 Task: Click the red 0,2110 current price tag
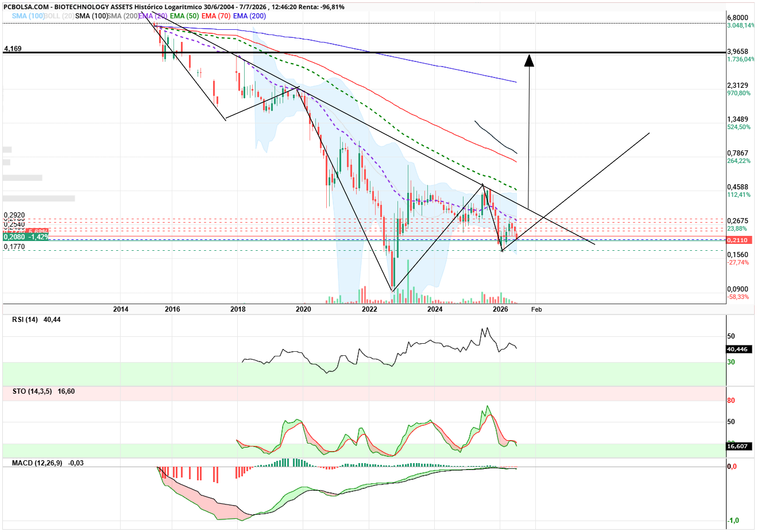pyautogui.click(x=739, y=240)
